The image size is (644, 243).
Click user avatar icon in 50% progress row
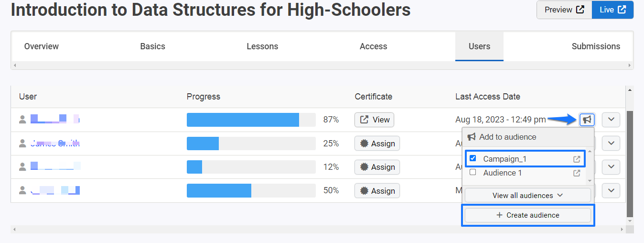(x=22, y=190)
